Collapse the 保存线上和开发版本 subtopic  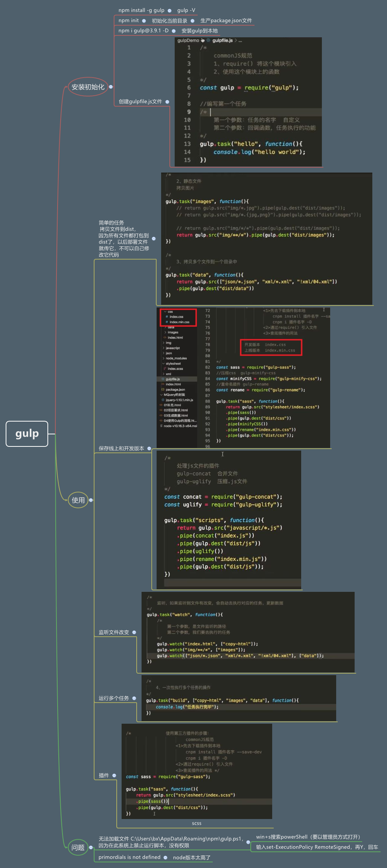point(149,448)
